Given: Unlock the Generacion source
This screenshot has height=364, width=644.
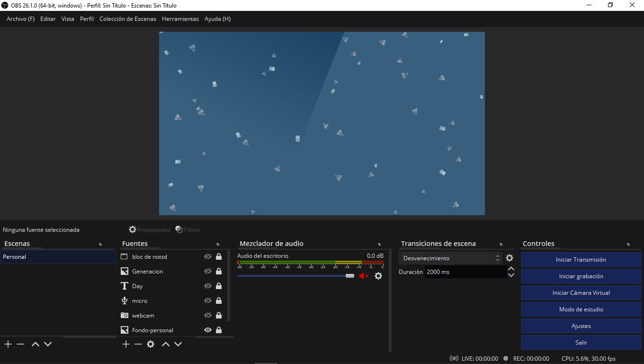Looking at the screenshot, I should [x=219, y=271].
